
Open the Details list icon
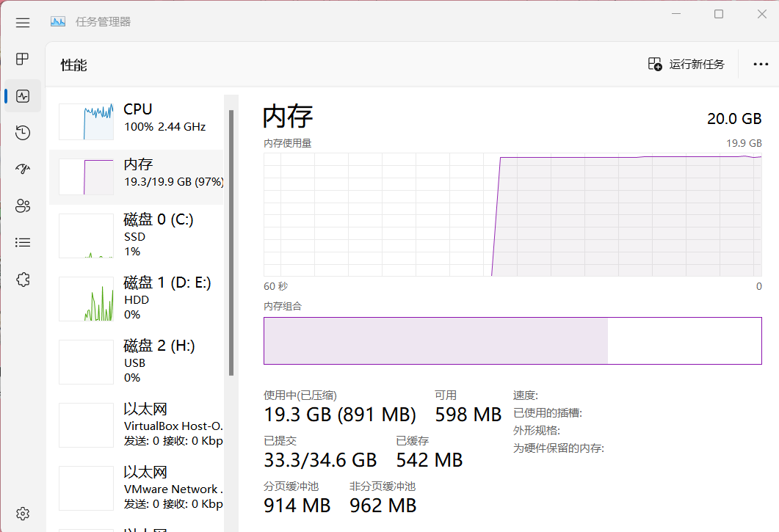pyautogui.click(x=23, y=242)
